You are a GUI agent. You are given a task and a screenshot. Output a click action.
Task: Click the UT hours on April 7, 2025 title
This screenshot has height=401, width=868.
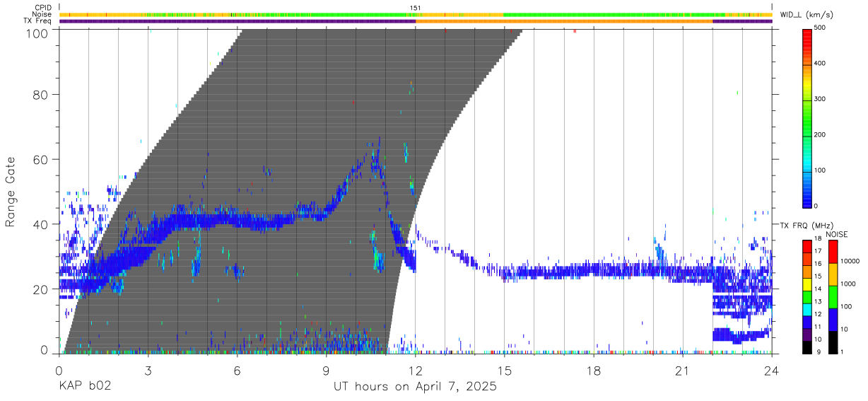tap(416, 387)
